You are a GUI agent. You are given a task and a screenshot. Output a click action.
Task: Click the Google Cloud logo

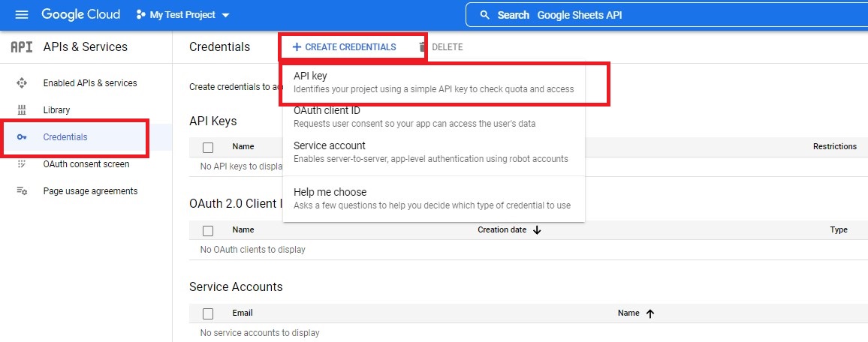coord(81,15)
